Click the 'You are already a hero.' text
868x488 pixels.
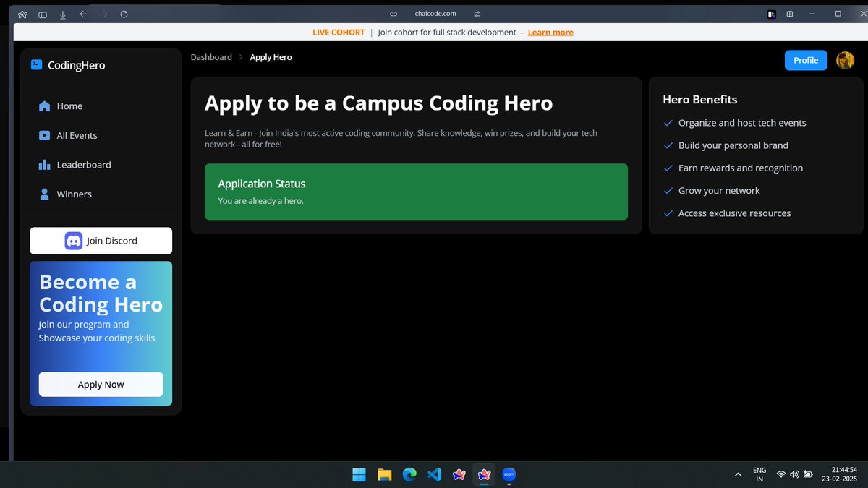[x=260, y=200]
